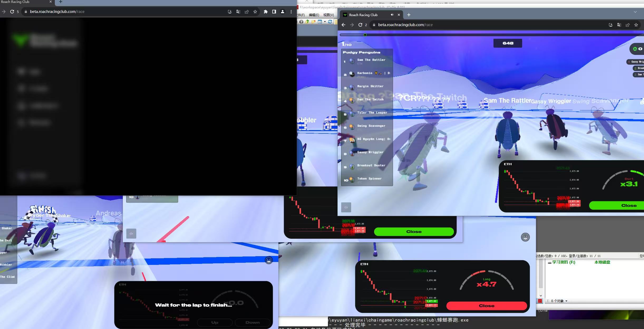Close the Roach Racing Club tab in left browser
The width and height of the screenshot is (644, 329).
tap(51, 2)
